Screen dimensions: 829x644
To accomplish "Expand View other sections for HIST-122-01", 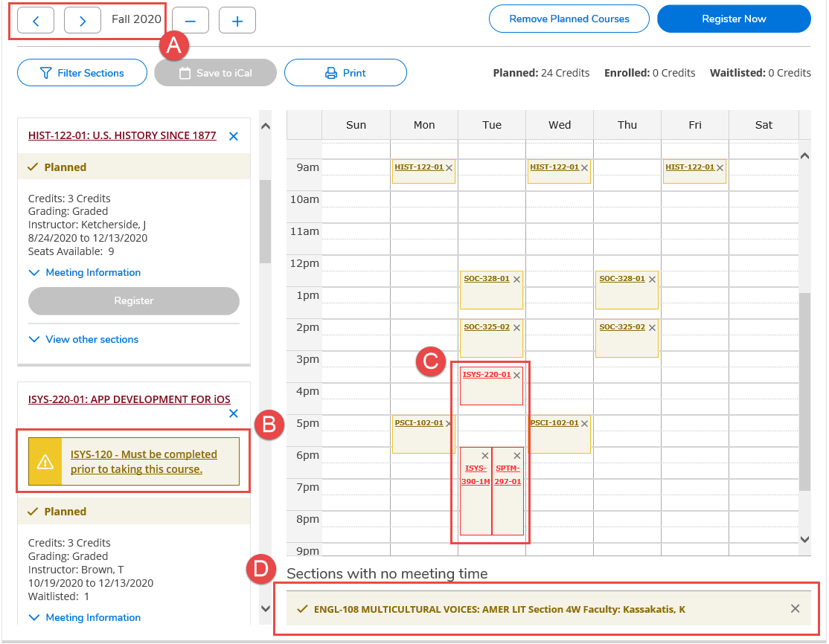I will (x=83, y=339).
